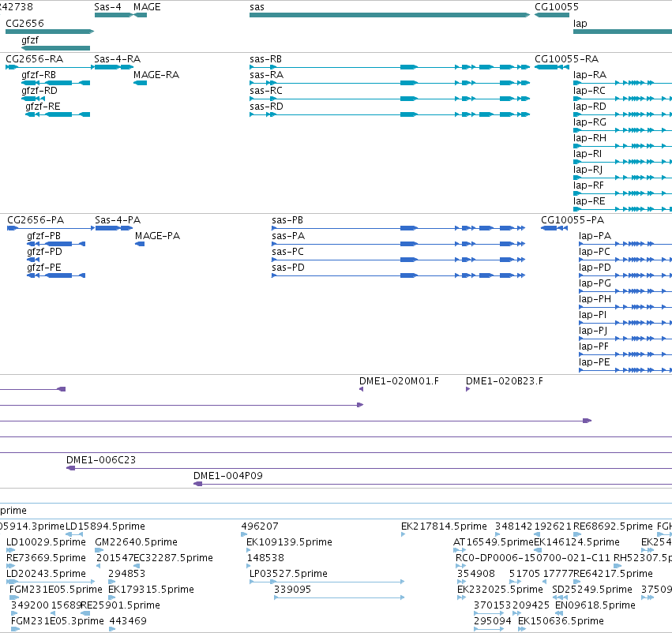Click the CG2656 gene bar

(x=50, y=32)
